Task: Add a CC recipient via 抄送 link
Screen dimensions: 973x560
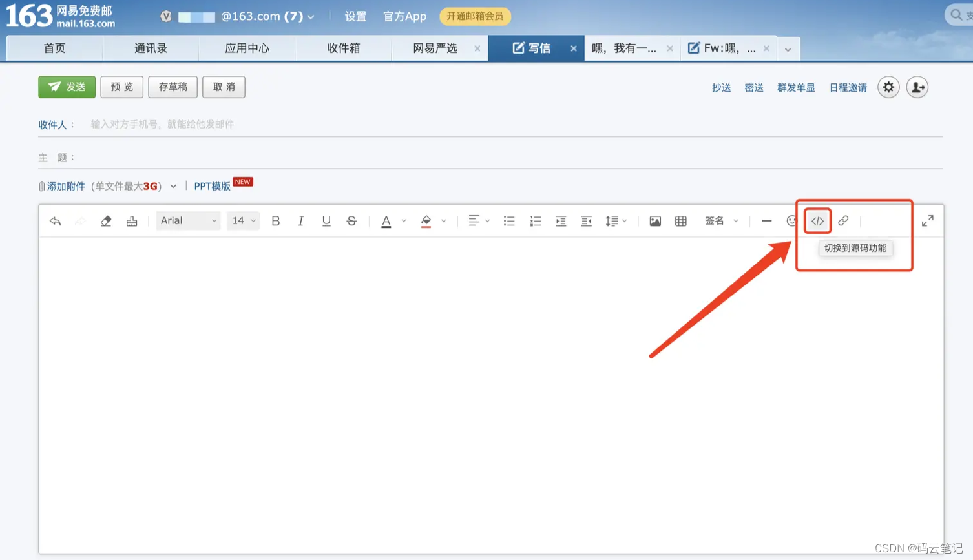Action: click(720, 87)
